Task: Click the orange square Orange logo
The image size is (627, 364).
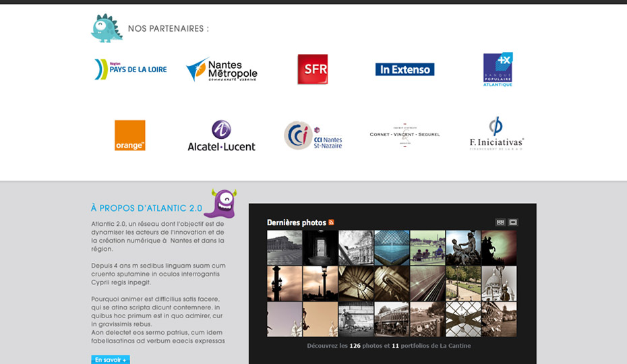Action: 130,135
